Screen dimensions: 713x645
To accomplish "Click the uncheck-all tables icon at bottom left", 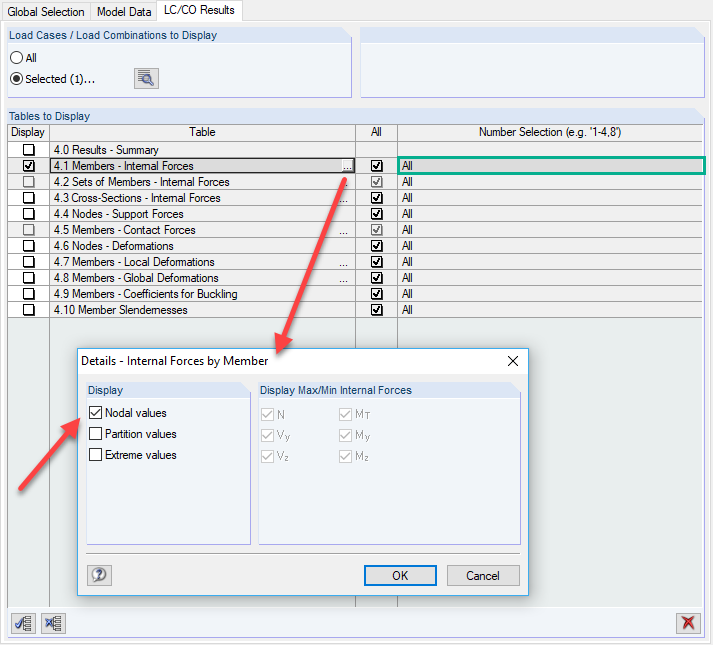I will (53, 623).
